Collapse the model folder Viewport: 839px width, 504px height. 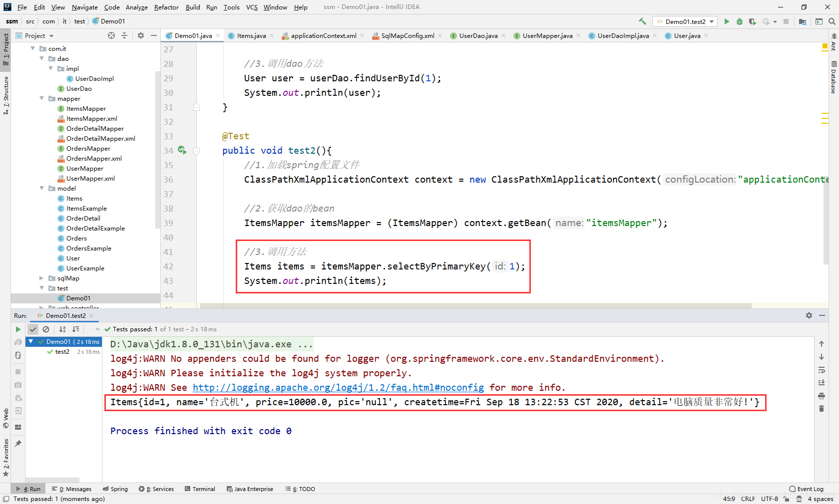[x=42, y=188]
